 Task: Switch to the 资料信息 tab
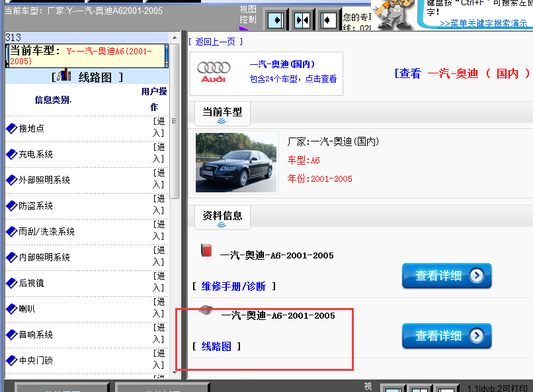pos(222,217)
